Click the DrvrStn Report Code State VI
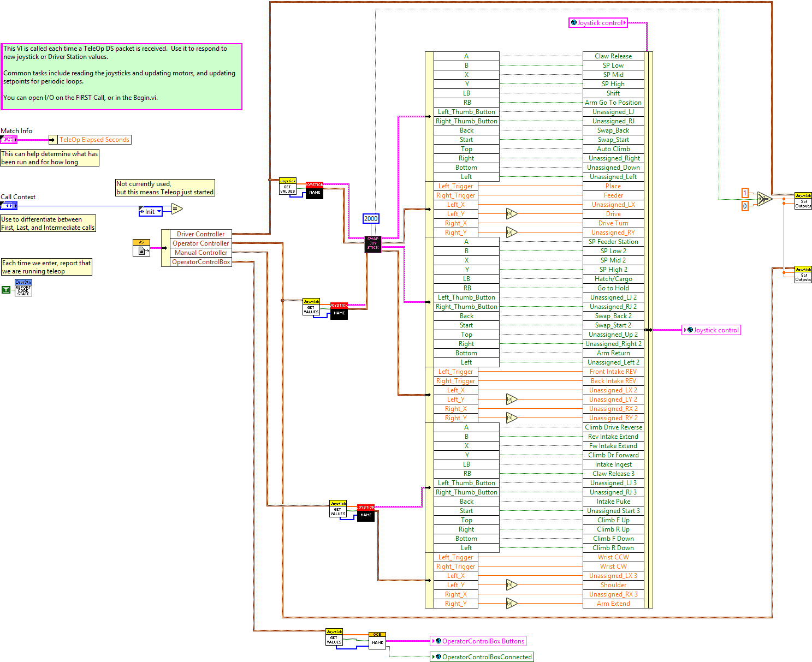 23,288
